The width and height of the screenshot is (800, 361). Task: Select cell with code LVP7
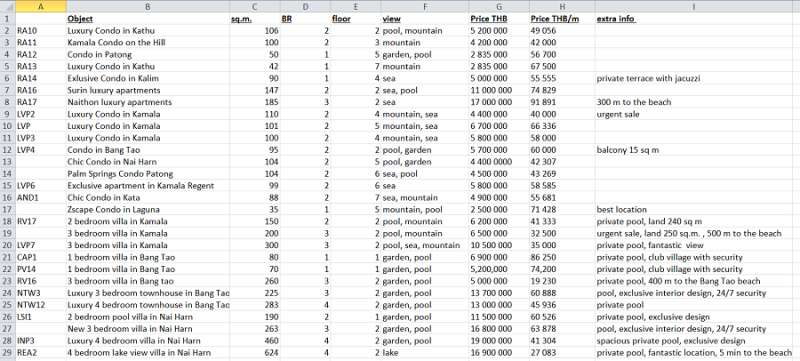(x=40, y=245)
